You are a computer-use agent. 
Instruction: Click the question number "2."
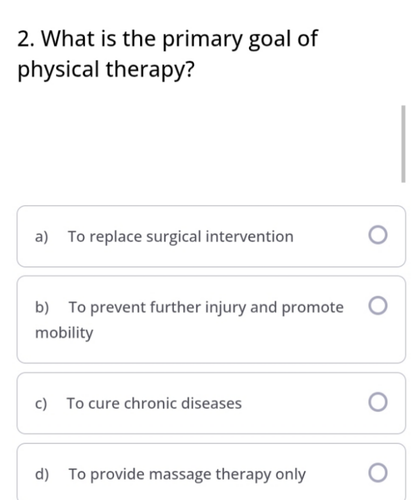(27, 39)
